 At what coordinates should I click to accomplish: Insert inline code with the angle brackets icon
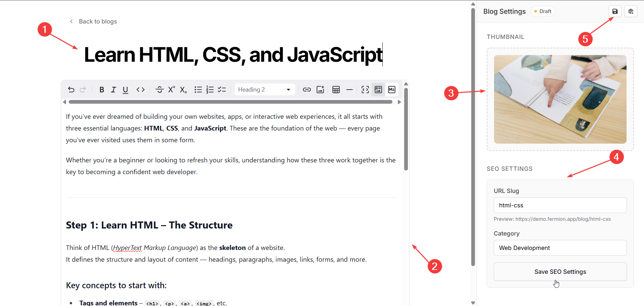pos(141,90)
